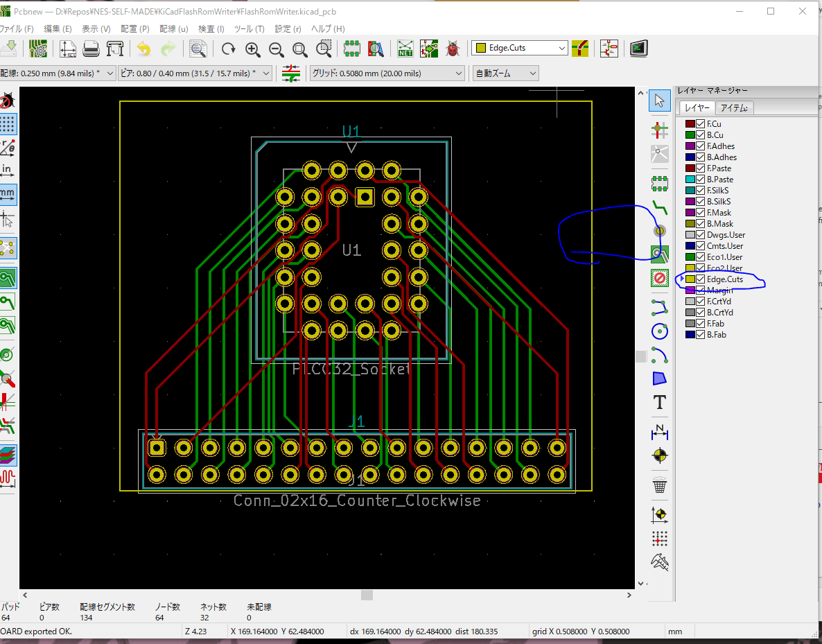
Task: Open the via size dropdown
Action: tap(195, 73)
